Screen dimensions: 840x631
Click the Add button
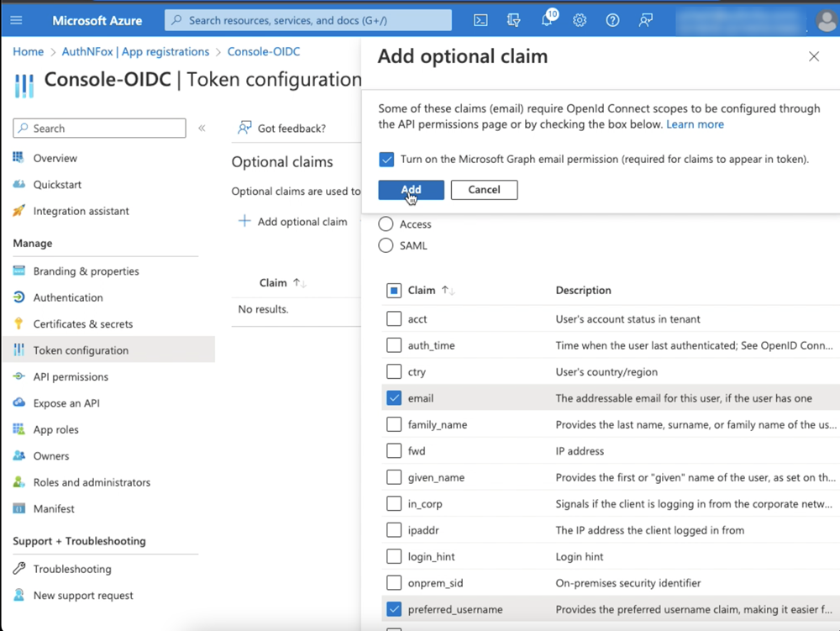(411, 190)
